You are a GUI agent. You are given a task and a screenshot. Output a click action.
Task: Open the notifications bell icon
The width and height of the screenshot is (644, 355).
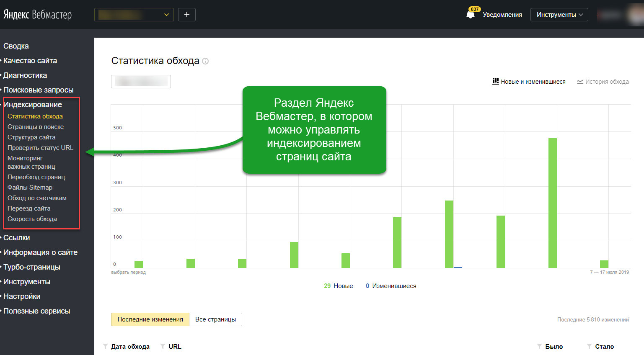[x=471, y=14]
